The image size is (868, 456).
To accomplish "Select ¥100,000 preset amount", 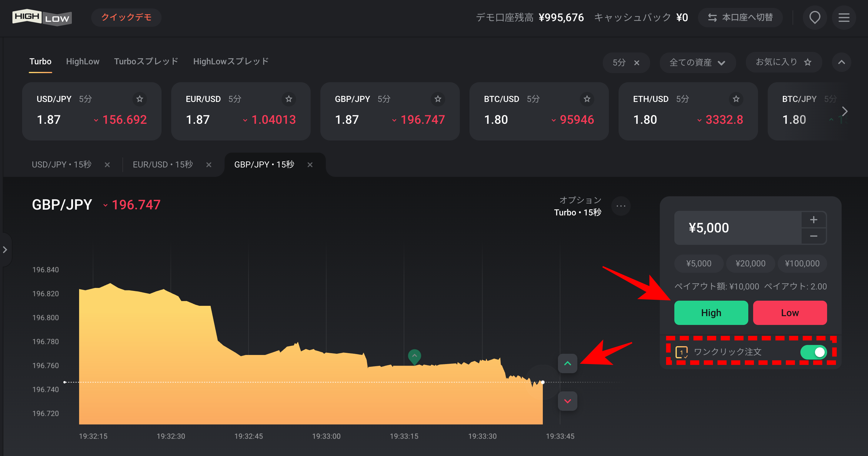I will (x=802, y=263).
